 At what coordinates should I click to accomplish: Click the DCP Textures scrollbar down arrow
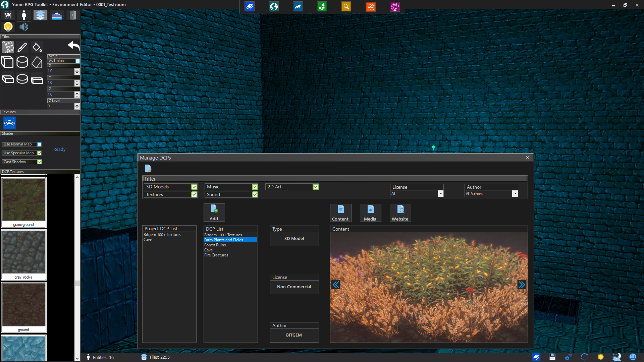click(x=77, y=358)
